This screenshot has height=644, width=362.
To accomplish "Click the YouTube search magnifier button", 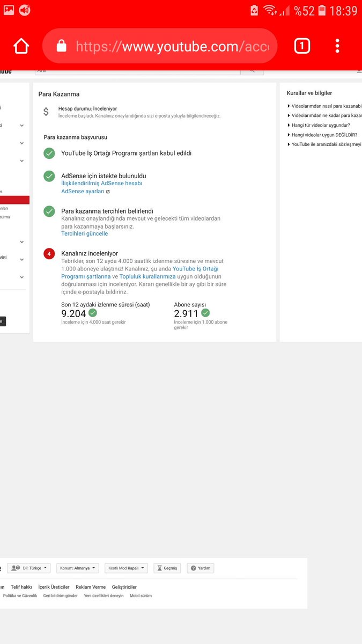I will pos(252,70).
